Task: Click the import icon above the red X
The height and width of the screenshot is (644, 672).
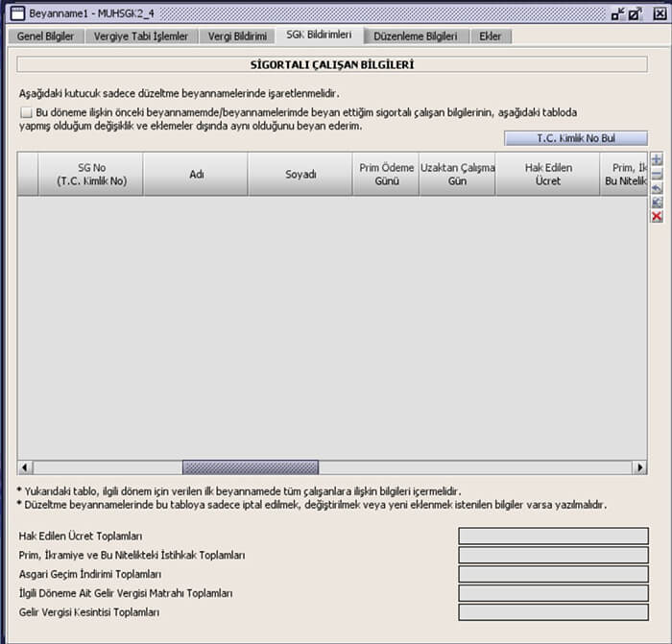Action: click(657, 203)
